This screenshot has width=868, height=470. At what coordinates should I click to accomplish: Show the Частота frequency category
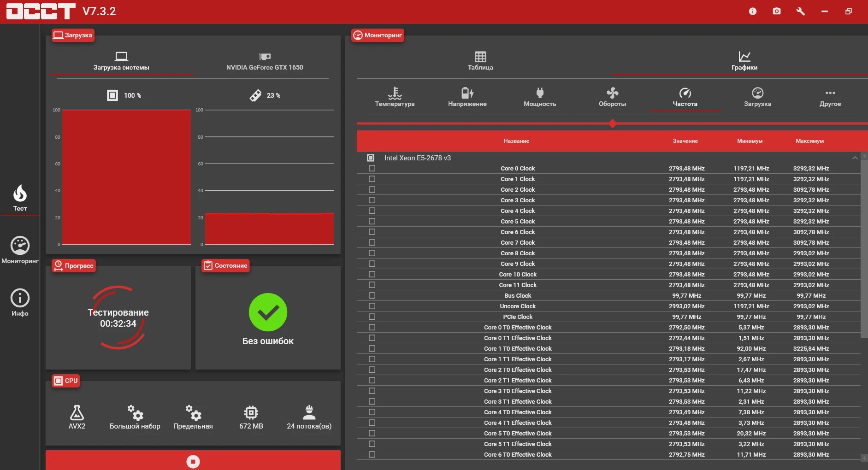click(685, 97)
